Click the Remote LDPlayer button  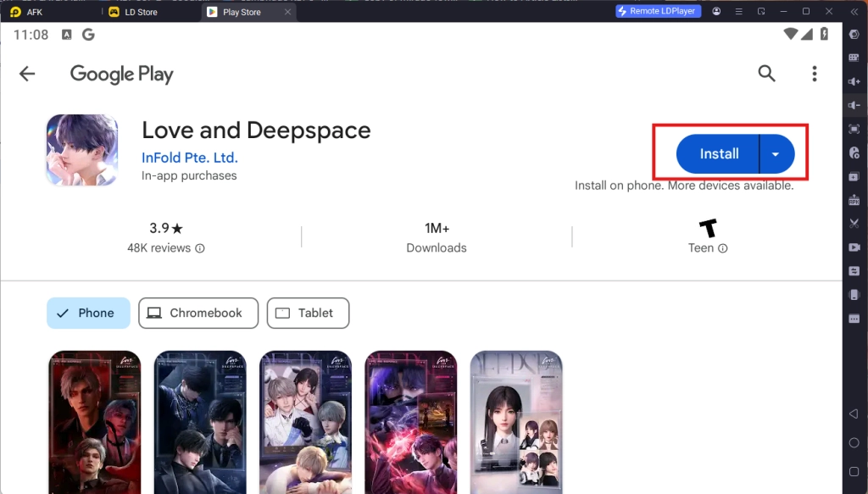658,11
